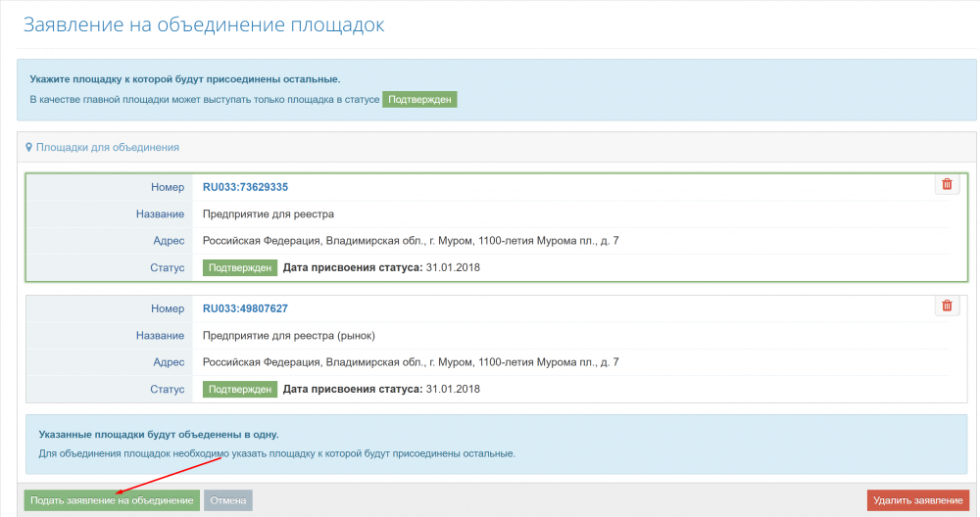The width and height of the screenshot is (980, 517).
Task: Click bold notice Укажите площадку к которой присоединены
Action: 184,78
